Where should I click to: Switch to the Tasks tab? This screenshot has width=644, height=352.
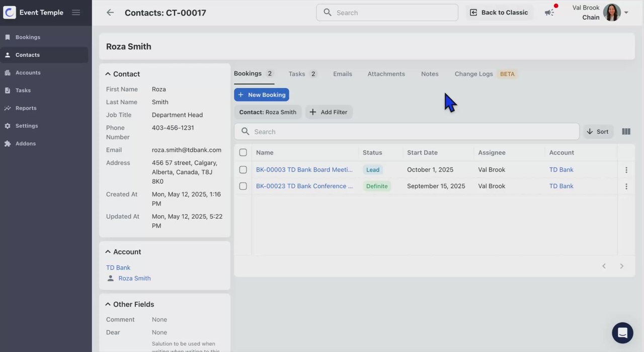click(x=303, y=74)
